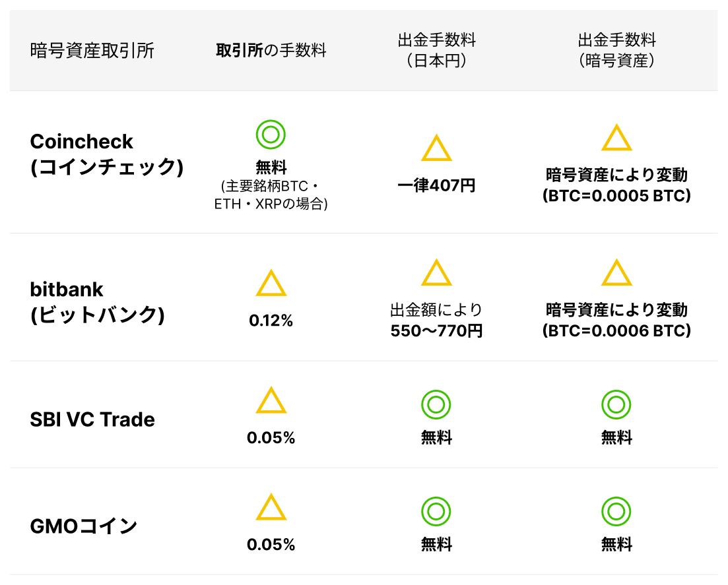Screen dimensions: 728x585
Task: Click the bitbank (ビットバンク) exchange name
Action: click(x=97, y=302)
